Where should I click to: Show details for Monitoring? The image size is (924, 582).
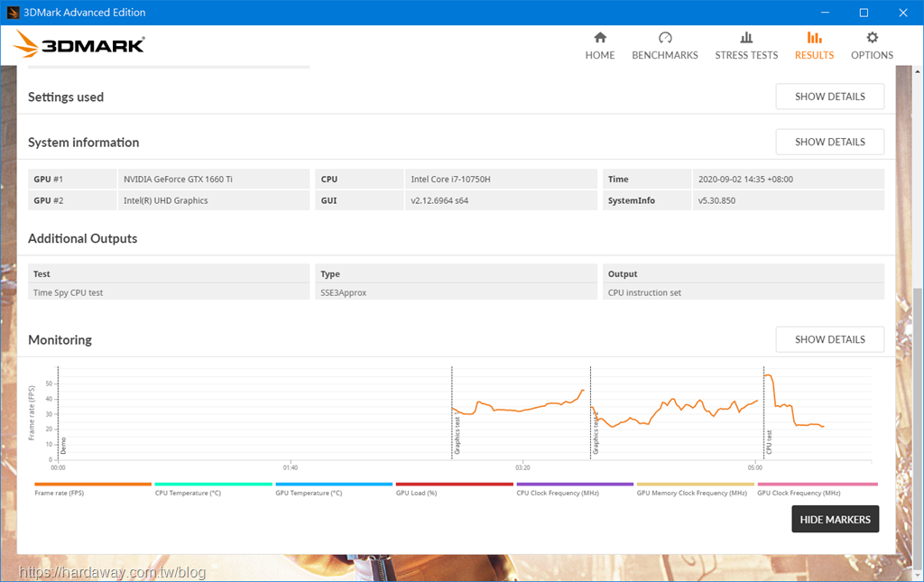coord(830,339)
